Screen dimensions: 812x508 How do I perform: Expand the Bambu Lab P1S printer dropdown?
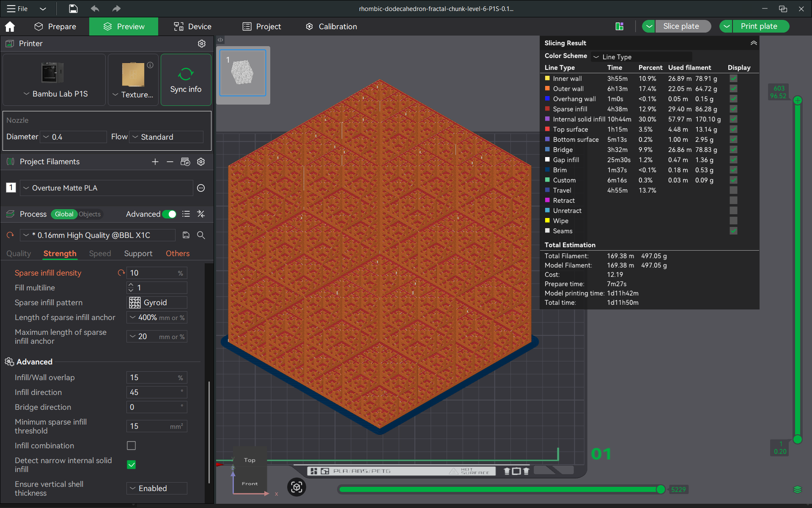[55, 94]
